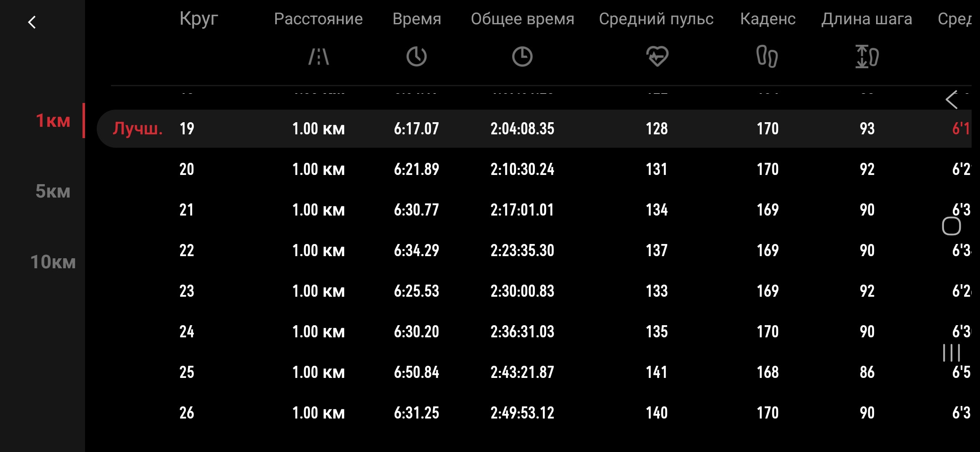Go back using the top-left arrow
980x452 pixels.
coord(32,22)
